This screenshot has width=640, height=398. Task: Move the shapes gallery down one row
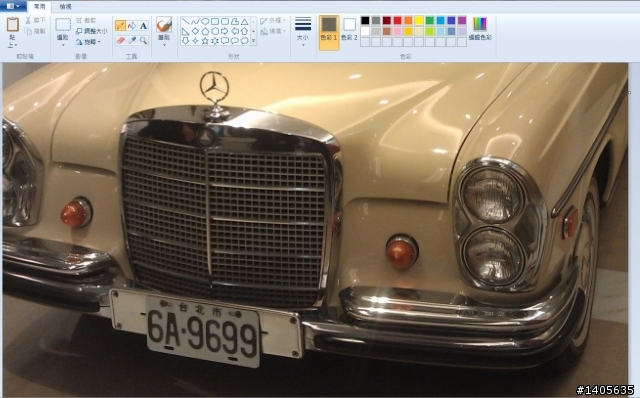253,31
